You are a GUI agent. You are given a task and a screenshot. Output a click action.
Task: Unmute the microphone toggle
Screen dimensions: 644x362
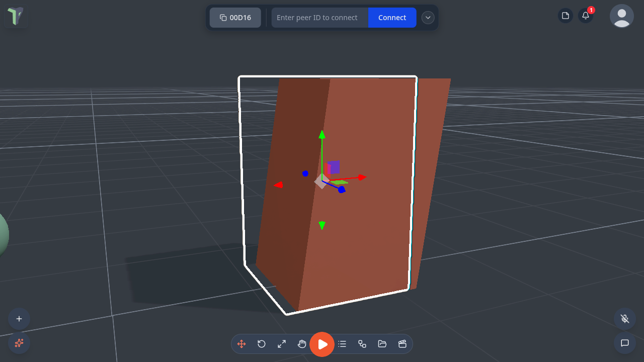(625, 319)
